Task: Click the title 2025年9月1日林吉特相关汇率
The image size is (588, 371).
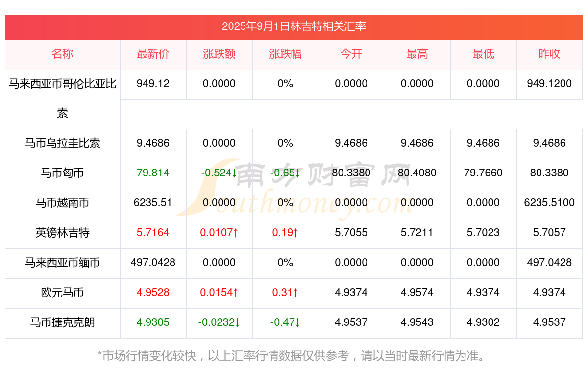Action: point(294,26)
